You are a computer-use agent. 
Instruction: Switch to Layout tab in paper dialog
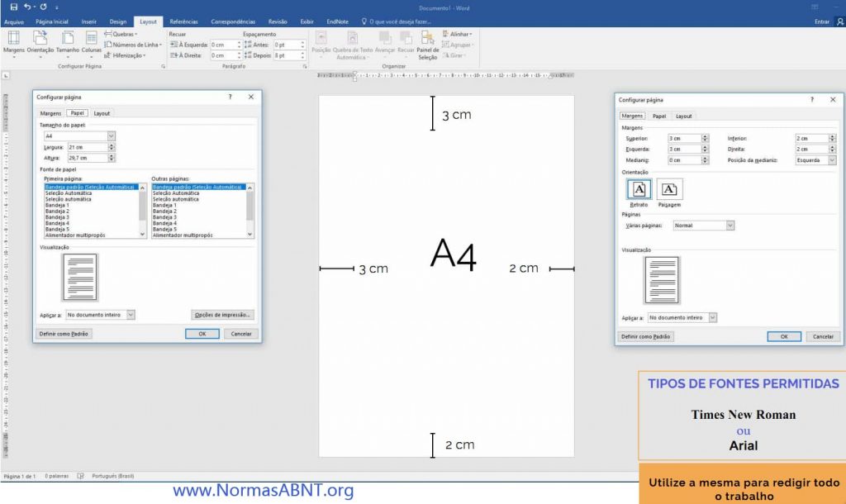tap(102, 113)
